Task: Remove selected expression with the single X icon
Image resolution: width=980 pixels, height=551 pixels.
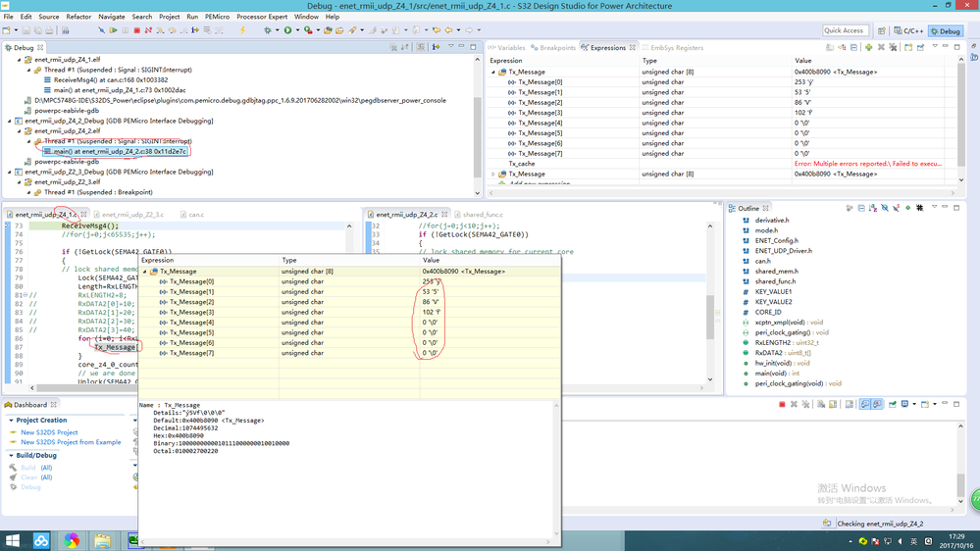Action: (x=881, y=47)
